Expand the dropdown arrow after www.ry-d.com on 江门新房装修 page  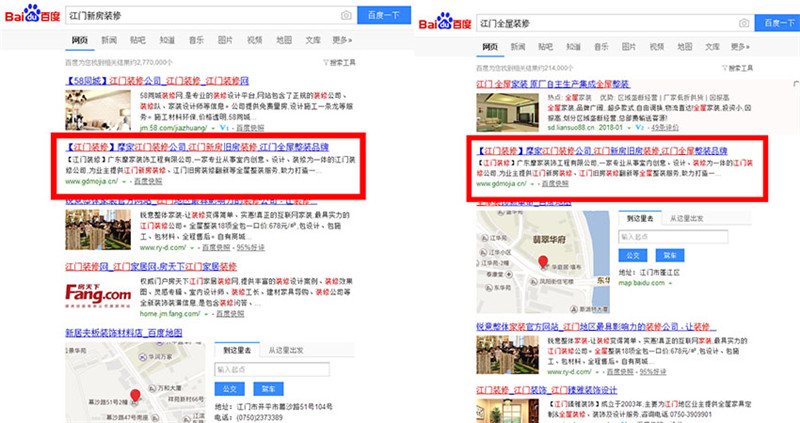pos(192,248)
